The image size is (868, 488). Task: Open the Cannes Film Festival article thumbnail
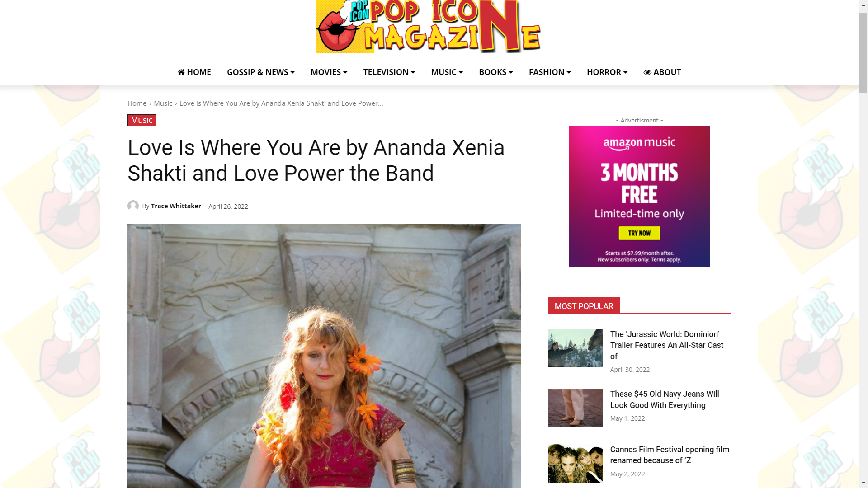[x=576, y=464]
